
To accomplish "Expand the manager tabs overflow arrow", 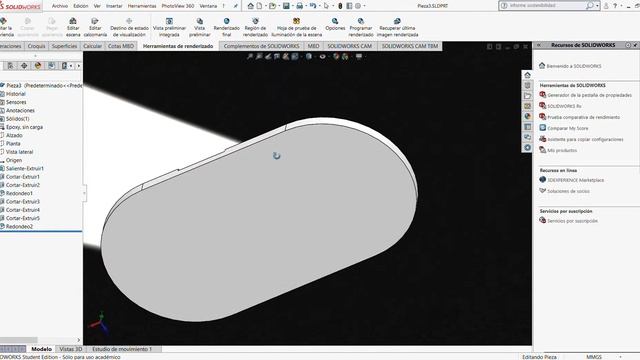I will pyautogui.click(x=78, y=66).
